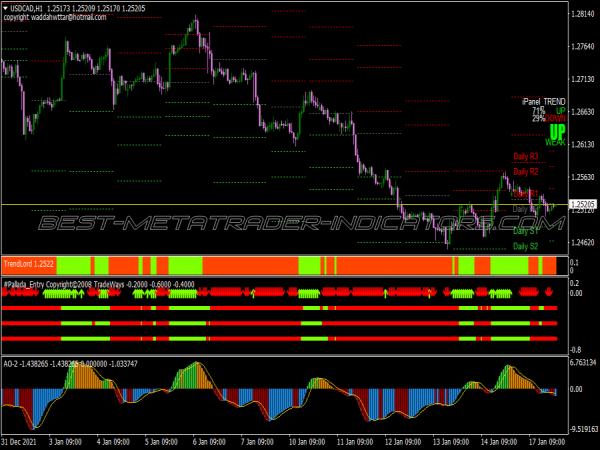Viewport: 600px width, 450px height.
Task: Click the 5 Jan 09:00 time label
Action: (x=161, y=442)
